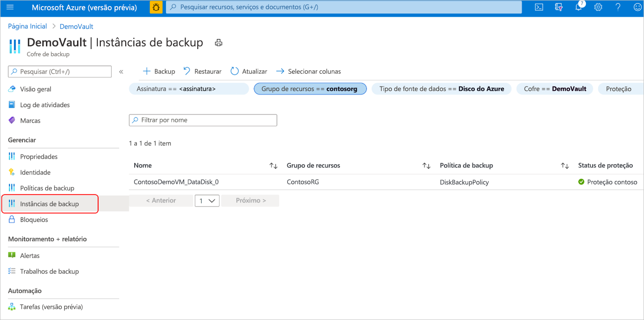
Task: Open Bloqueios in the sidebar
Action: pyautogui.click(x=34, y=220)
